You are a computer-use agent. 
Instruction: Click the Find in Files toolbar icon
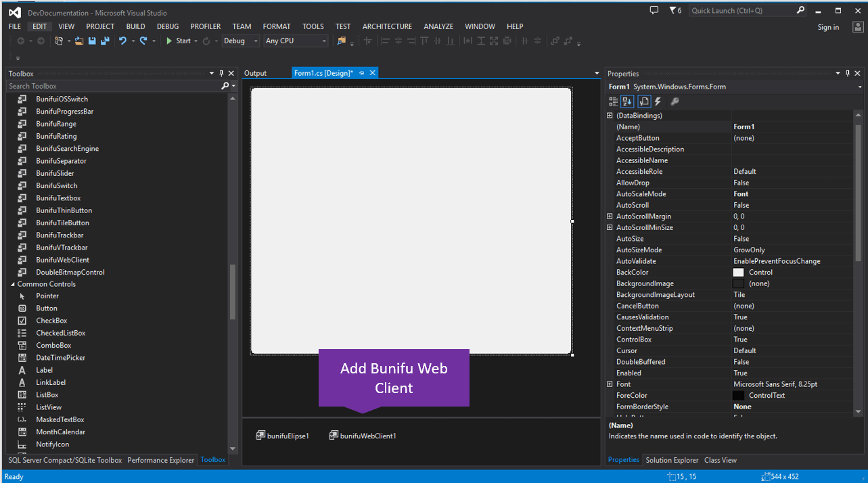coord(342,41)
